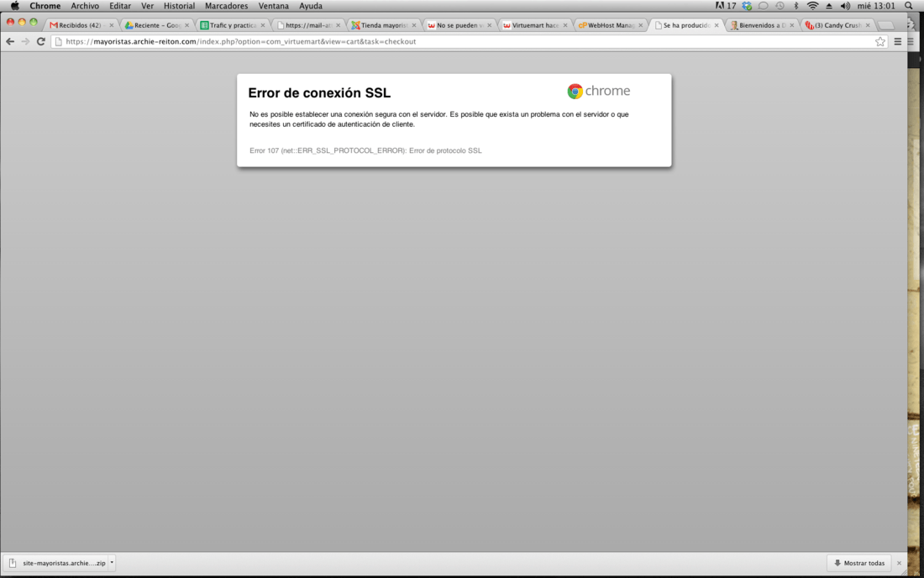
Task: Open the Ayuda menu
Action: [x=311, y=6]
